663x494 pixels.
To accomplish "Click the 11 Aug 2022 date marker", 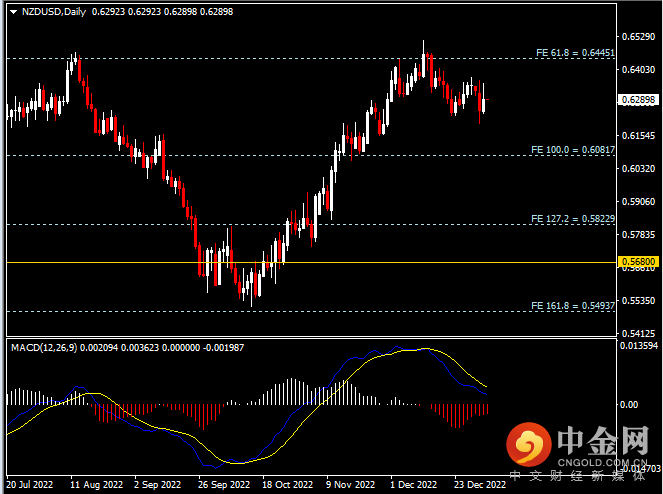I will pyautogui.click(x=95, y=484).
